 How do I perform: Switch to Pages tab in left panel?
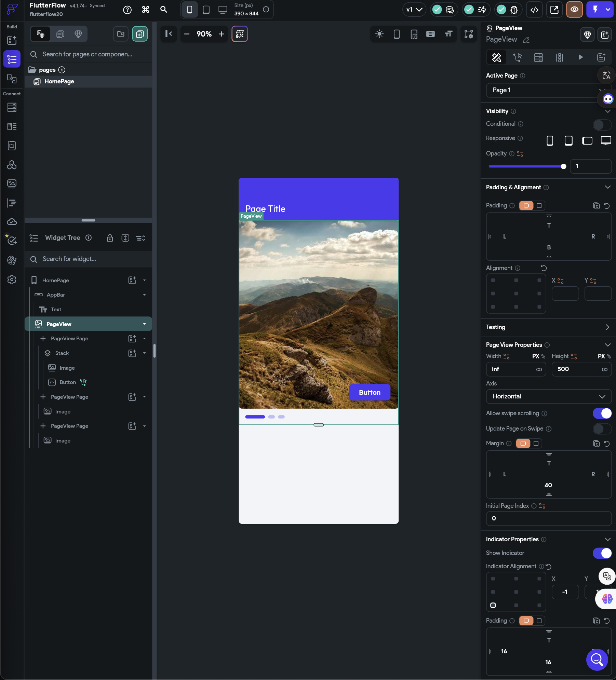[60, 34]
